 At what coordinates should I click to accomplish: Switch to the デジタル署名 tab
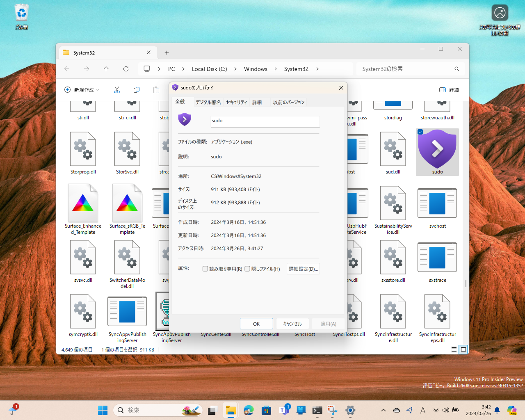tap(208, 102)
